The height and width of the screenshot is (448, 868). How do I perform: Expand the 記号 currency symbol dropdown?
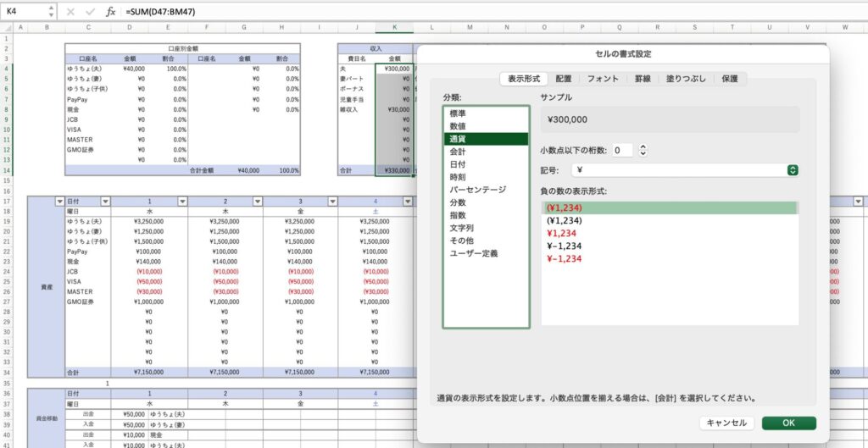pyautogui.click(x=793, y=170)
